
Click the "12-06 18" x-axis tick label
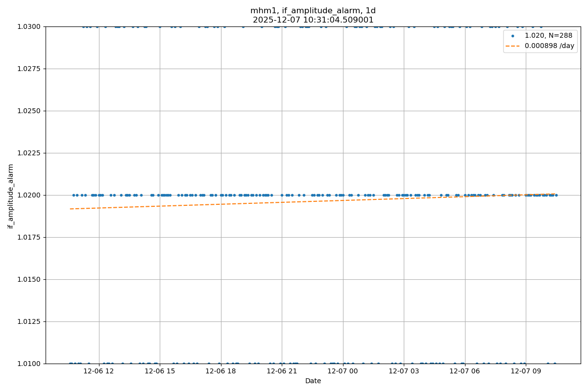221,371
